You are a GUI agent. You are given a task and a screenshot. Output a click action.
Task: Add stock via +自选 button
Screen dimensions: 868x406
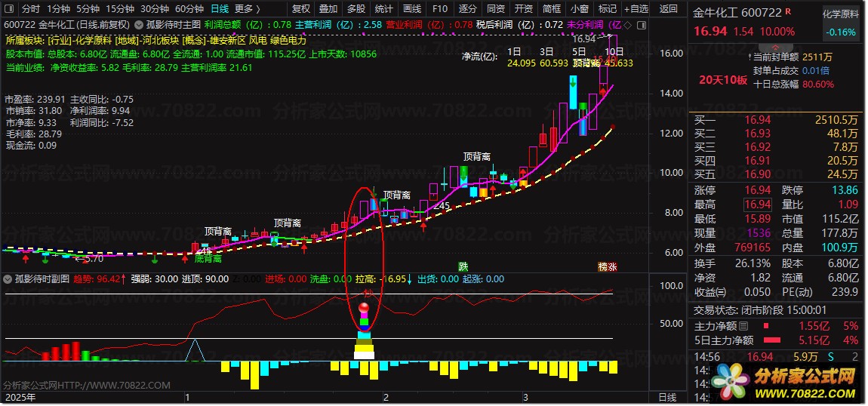tap(636, 9)
